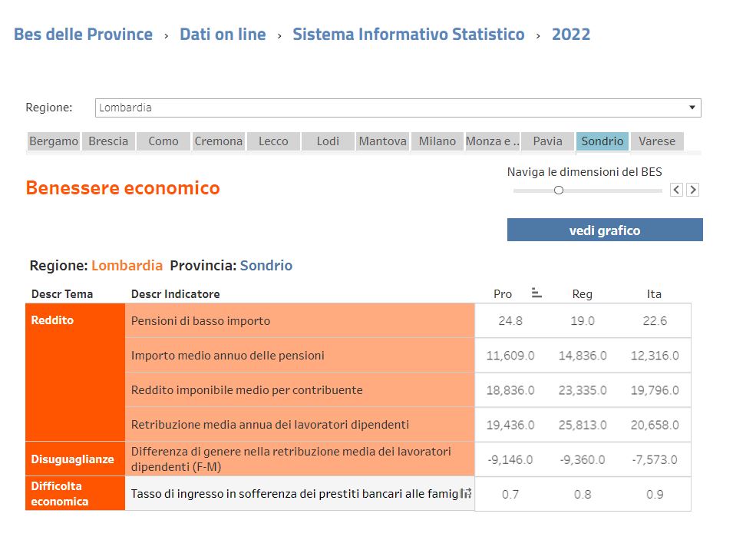
Task: Select the Sondrio tab
Action: click(602, 141)
